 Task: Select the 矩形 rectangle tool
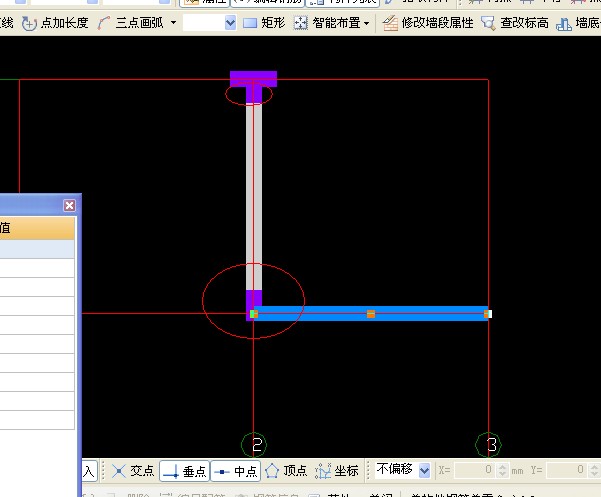264,23
